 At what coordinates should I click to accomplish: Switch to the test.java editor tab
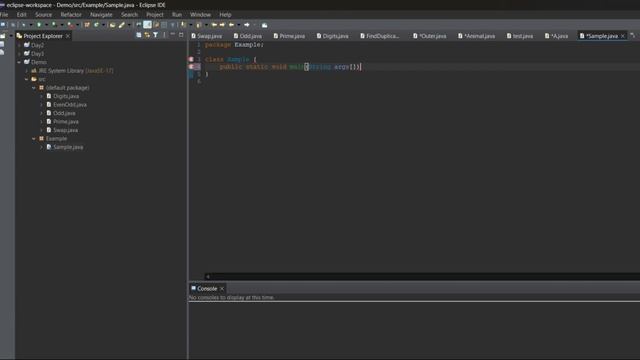(x=520, y=36)
